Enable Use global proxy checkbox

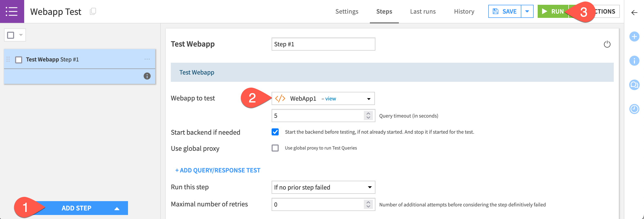(275, 148)
